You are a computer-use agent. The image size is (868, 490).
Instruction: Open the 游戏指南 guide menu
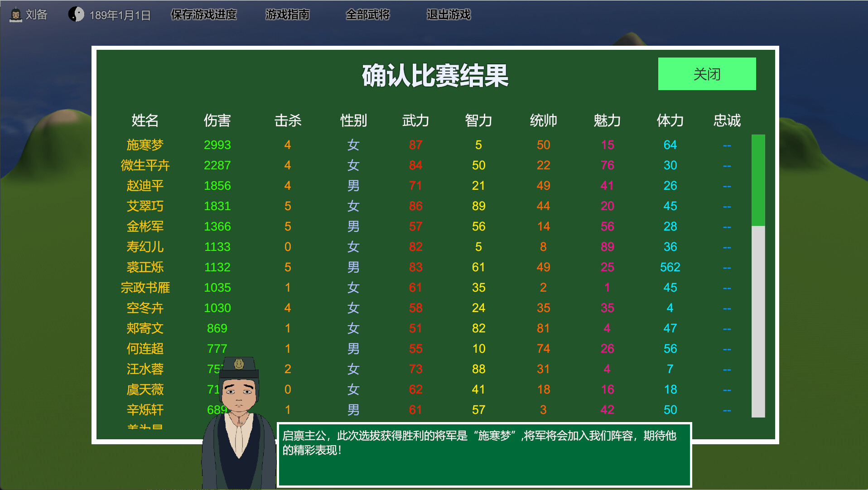coord(288,14)
